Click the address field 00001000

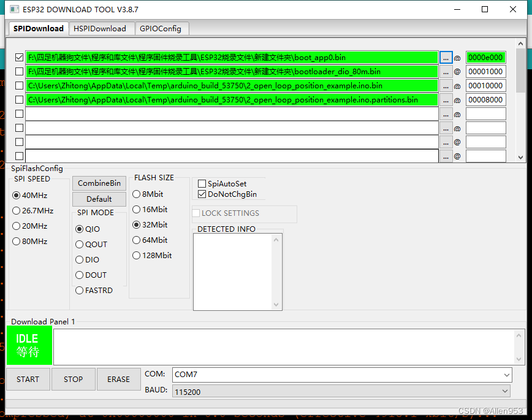click(485, 72)
